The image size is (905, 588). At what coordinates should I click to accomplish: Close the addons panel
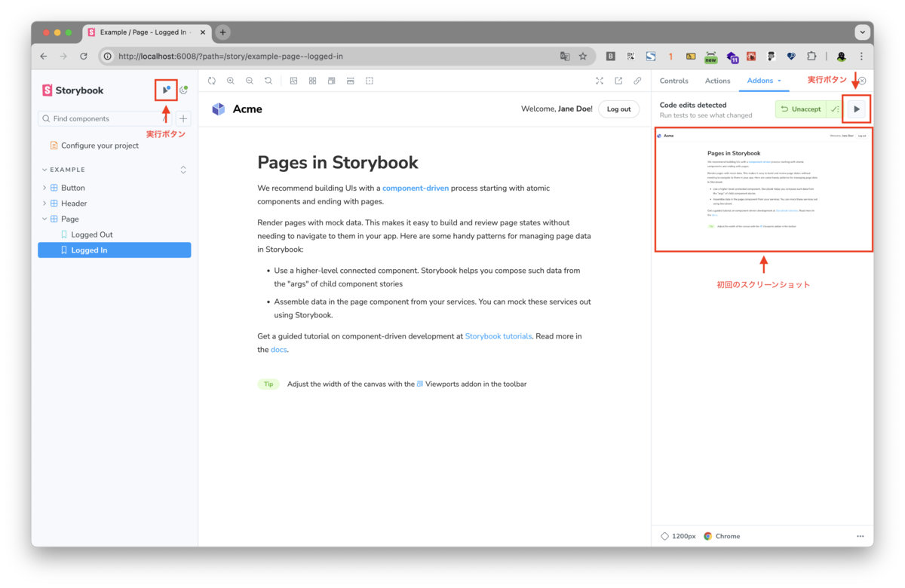pos(862,81)
